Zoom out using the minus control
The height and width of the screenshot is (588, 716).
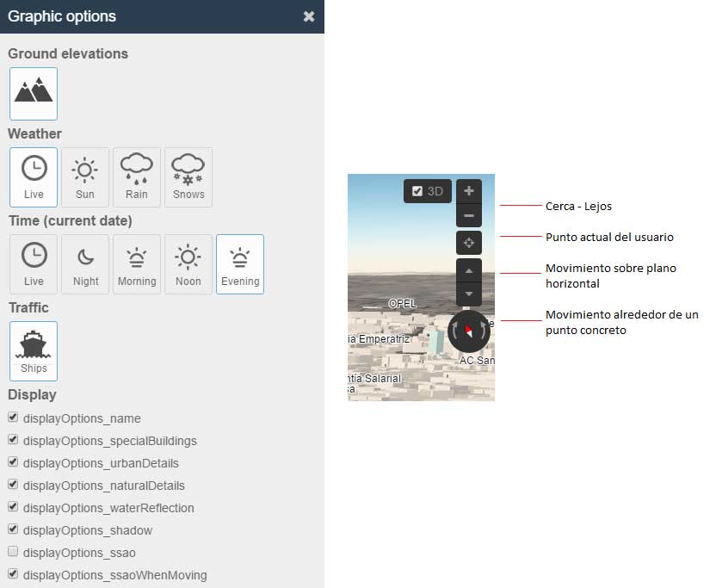pos(469,214)
